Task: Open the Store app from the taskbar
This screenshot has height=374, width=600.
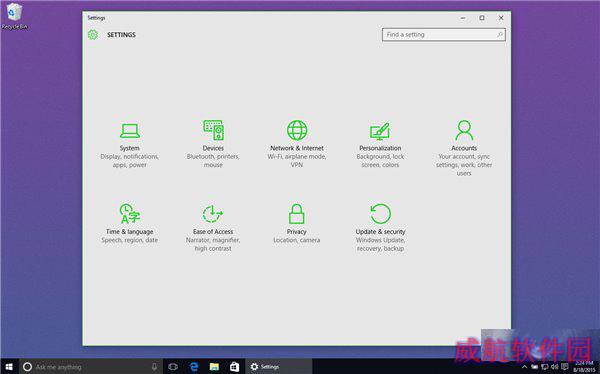Action: click(x=235, y=367)
